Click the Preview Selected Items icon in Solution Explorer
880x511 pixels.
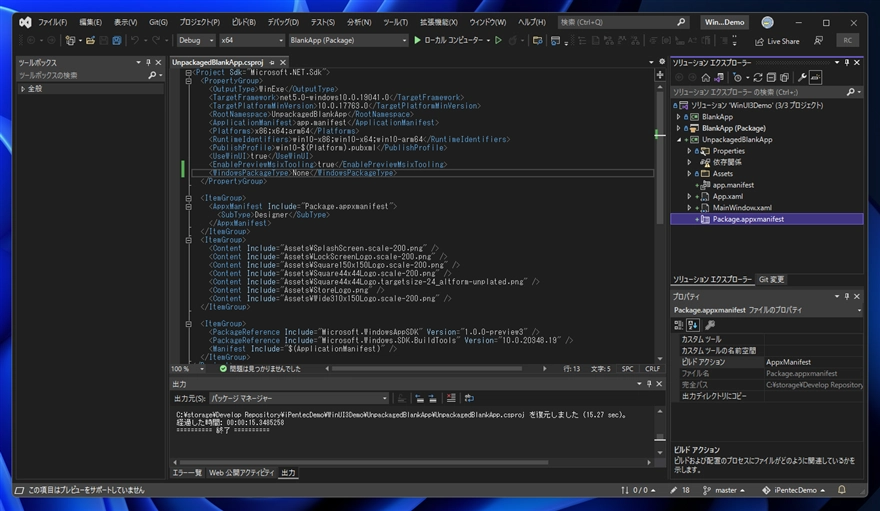[x=815, y=77]
